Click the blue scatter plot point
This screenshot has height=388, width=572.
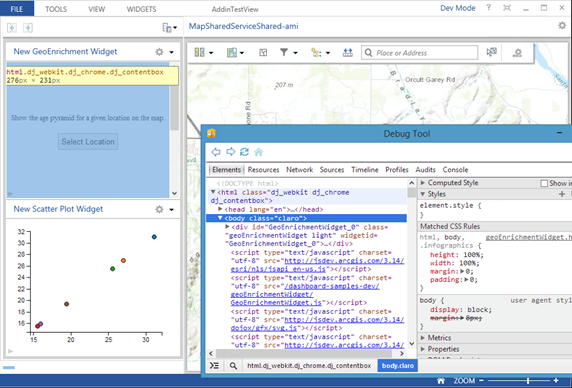154,237
